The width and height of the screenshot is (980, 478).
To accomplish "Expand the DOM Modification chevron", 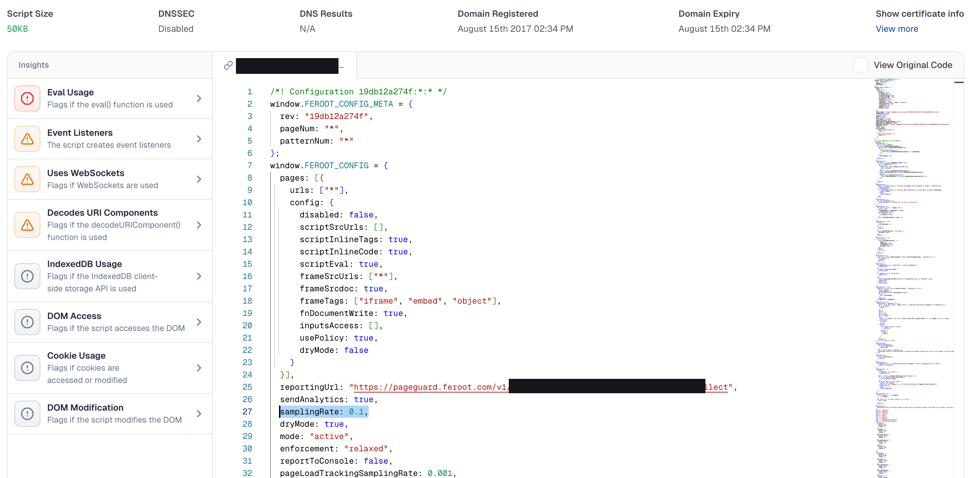I will point(199,414).
